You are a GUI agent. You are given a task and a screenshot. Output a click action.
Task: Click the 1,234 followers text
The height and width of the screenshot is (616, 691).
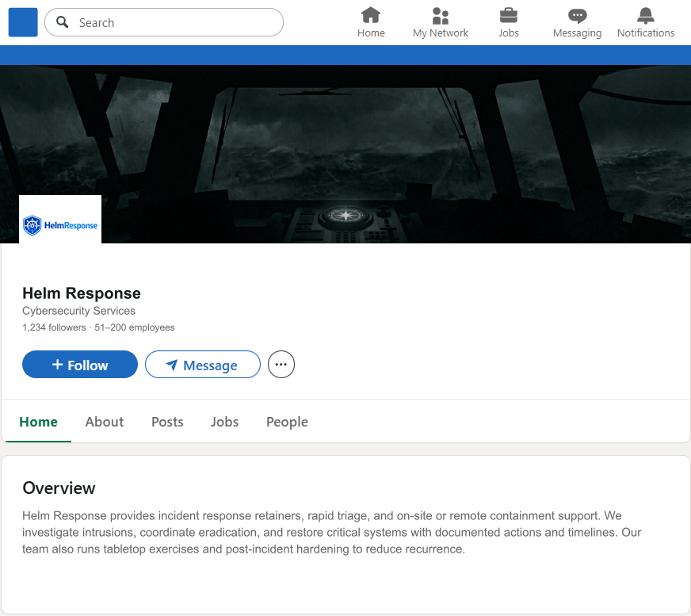pos(54,327)
